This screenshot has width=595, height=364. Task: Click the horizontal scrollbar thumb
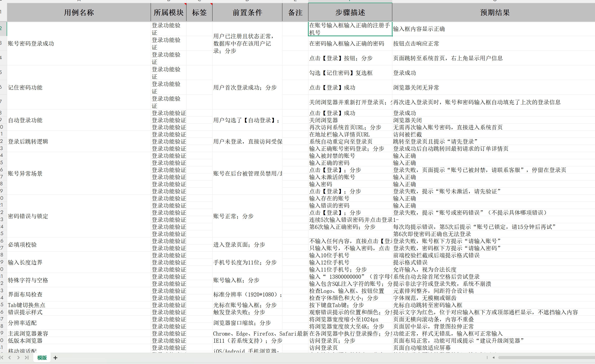pyautogui.click(x=546, y=358)
